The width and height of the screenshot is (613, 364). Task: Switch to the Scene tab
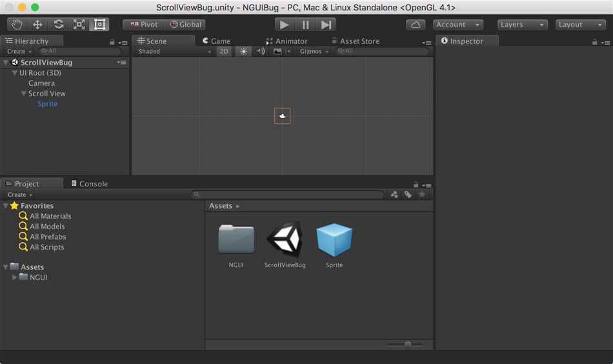click(x=163, y=41)
